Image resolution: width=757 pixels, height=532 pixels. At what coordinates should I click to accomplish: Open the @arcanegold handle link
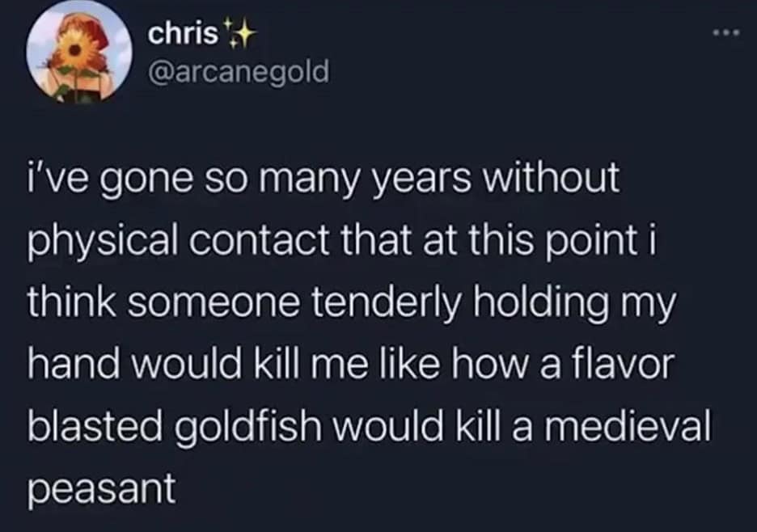(x=239, y=73)
